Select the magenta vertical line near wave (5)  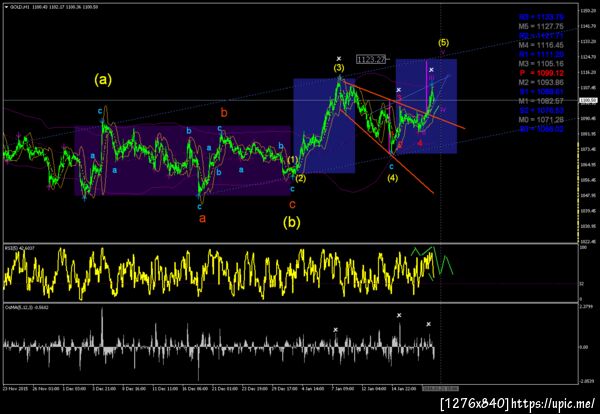(427, 86)
